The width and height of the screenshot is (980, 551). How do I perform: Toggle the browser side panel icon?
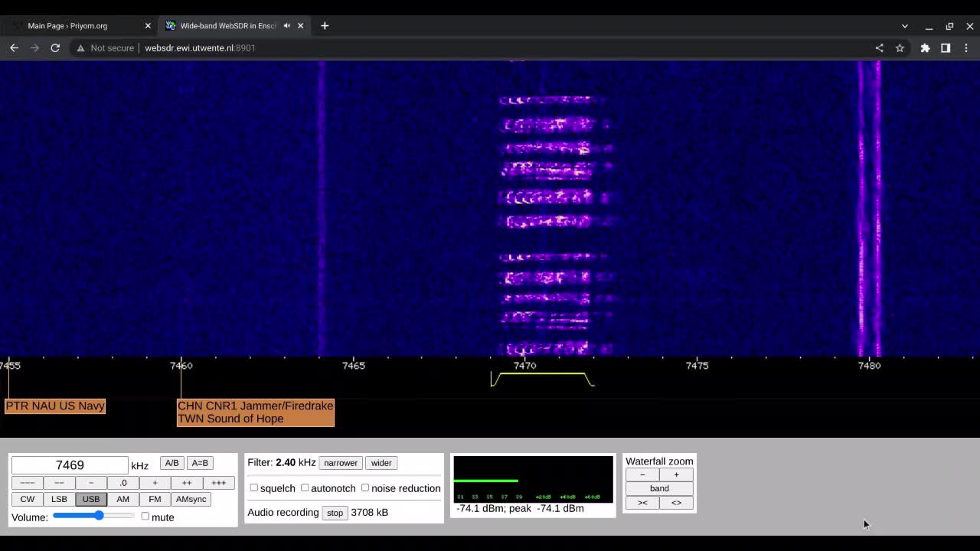(x=946, y=47)
